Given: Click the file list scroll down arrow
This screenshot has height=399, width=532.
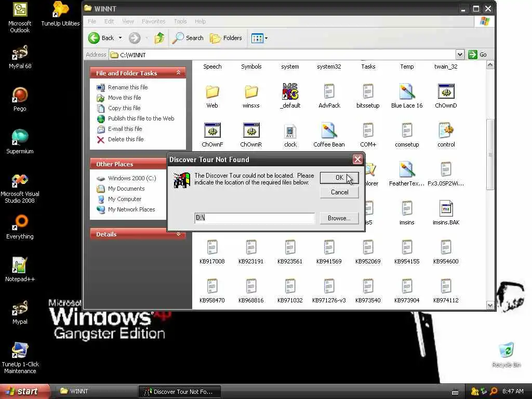Looking at the screenshot, I should point(490,305).
